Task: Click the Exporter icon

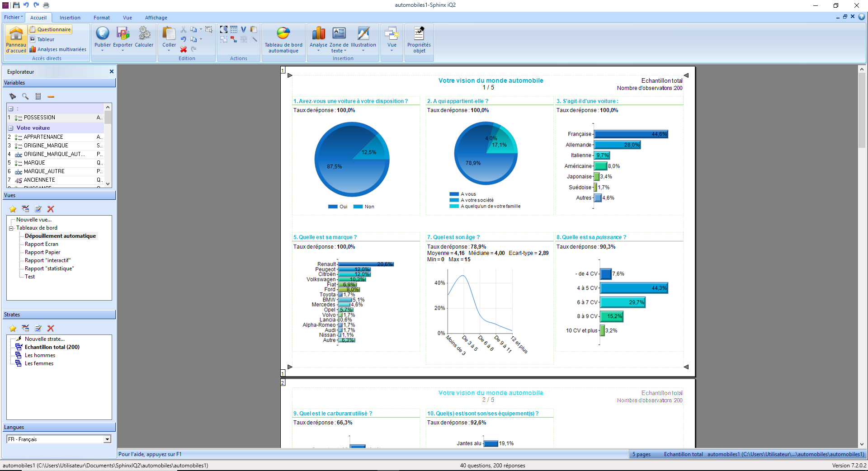Action: click(x=123, y=33)
